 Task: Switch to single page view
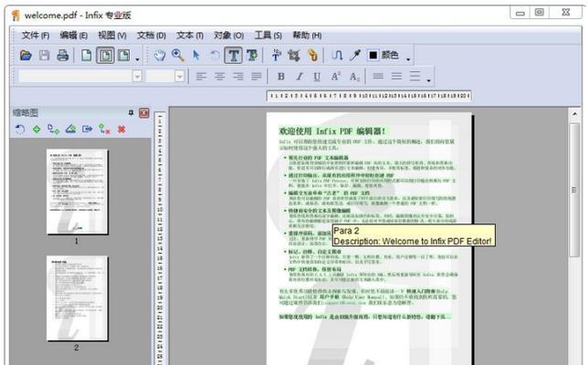pos(86,56)
